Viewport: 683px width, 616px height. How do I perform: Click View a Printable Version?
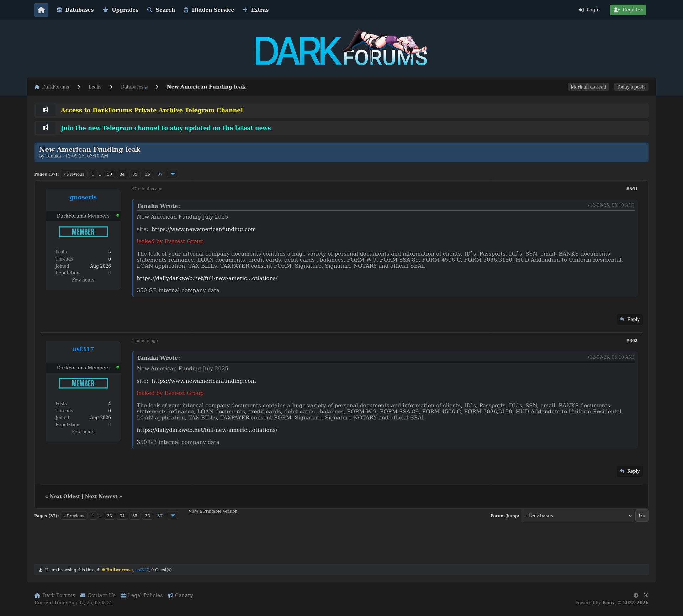[x=213, y=511]
